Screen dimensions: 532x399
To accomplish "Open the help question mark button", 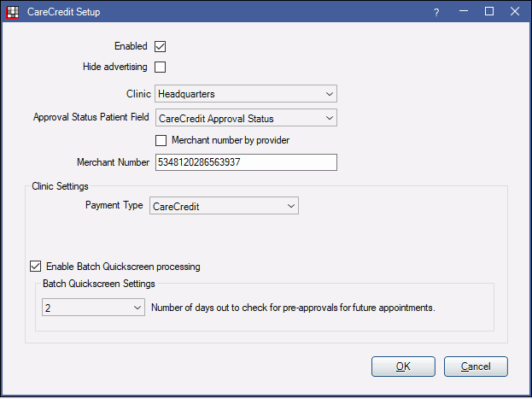I will click(436, 12).
